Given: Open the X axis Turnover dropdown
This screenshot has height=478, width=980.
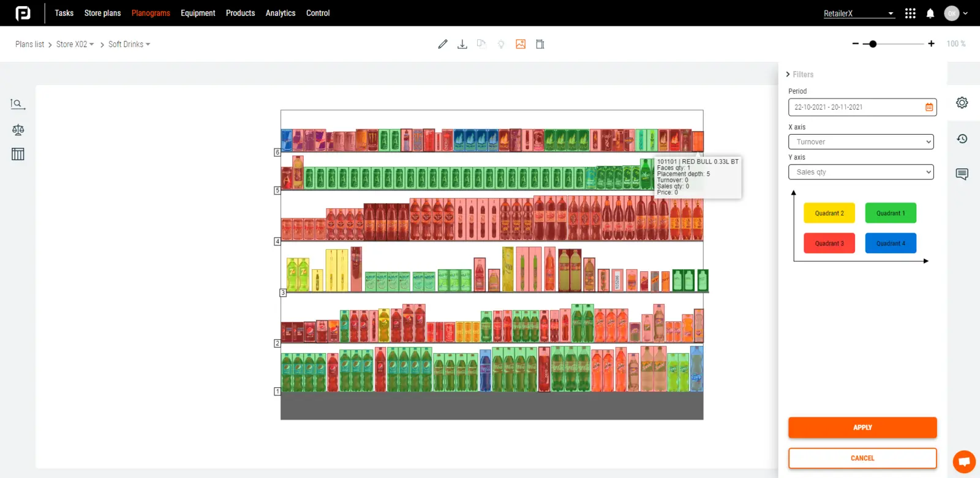Looking at the screenshot, I should click(x=861, y=142).
